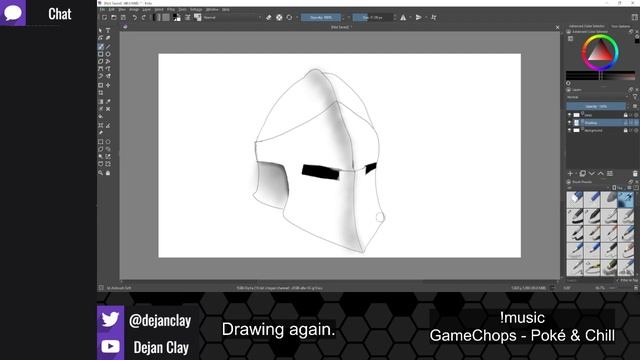
Task: Select the Text tool in the toolbox
Action: [108, 31]
